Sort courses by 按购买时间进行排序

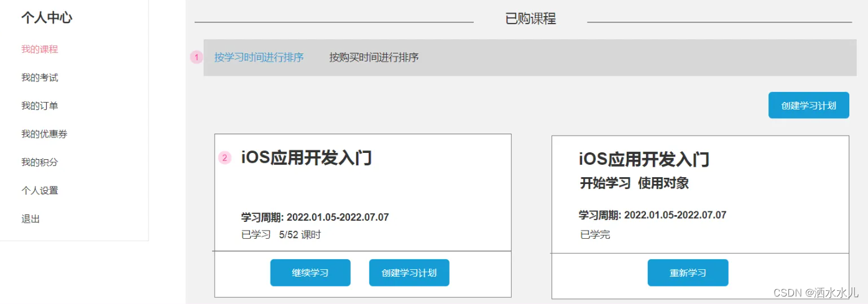(374, 57)
